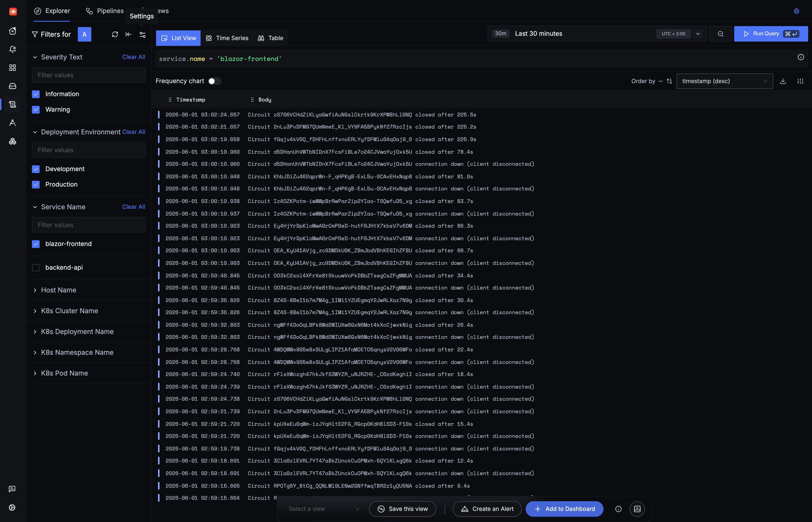812x522 pixels.
Task: Check the backend-api service checkbox
Action: [x=36, y=268]
